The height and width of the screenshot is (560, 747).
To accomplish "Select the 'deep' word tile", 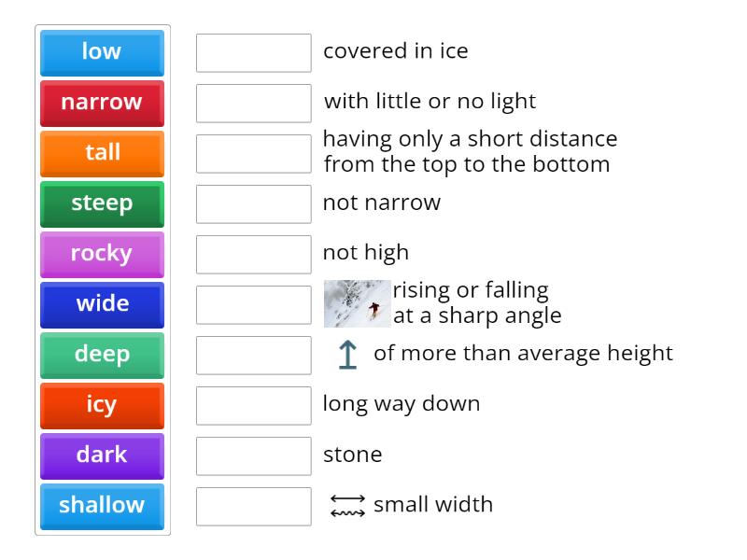I will (101, 355).
